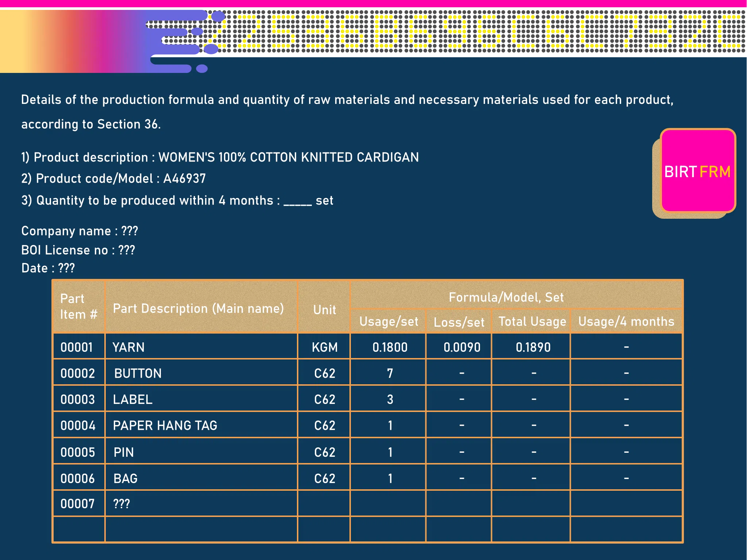
Task: Click the Usage/4 months column header
Action: coord(626,321)
